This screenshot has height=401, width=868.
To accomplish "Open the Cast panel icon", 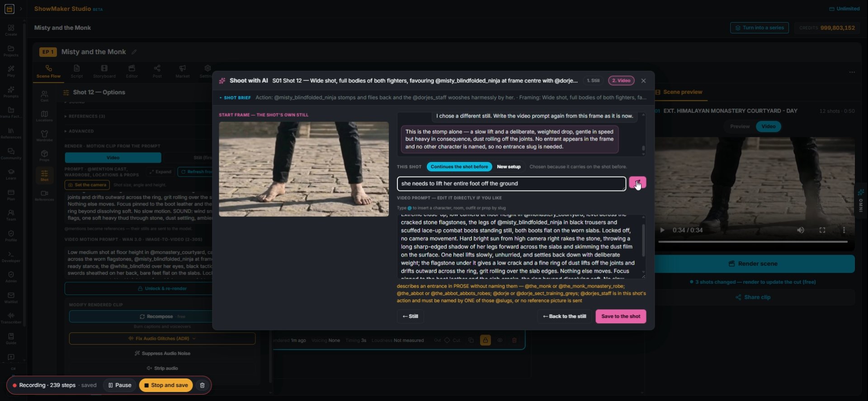I will (44, 96).
